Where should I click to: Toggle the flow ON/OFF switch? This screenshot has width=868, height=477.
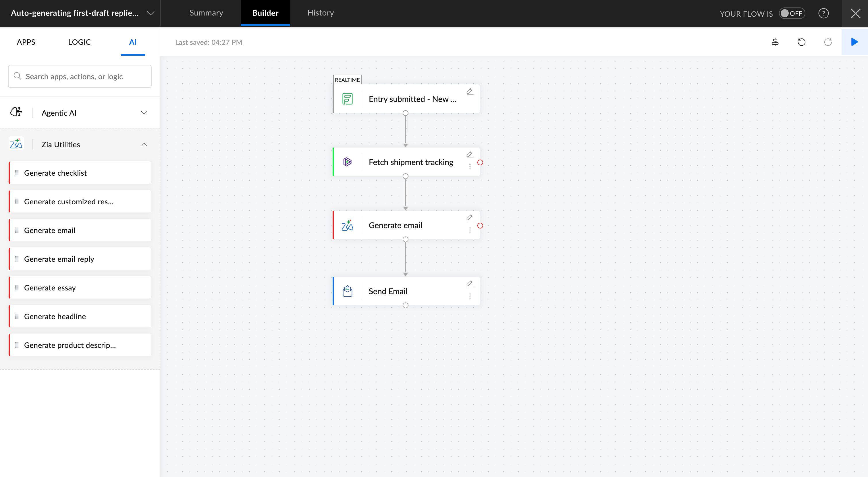pos(792,13)
